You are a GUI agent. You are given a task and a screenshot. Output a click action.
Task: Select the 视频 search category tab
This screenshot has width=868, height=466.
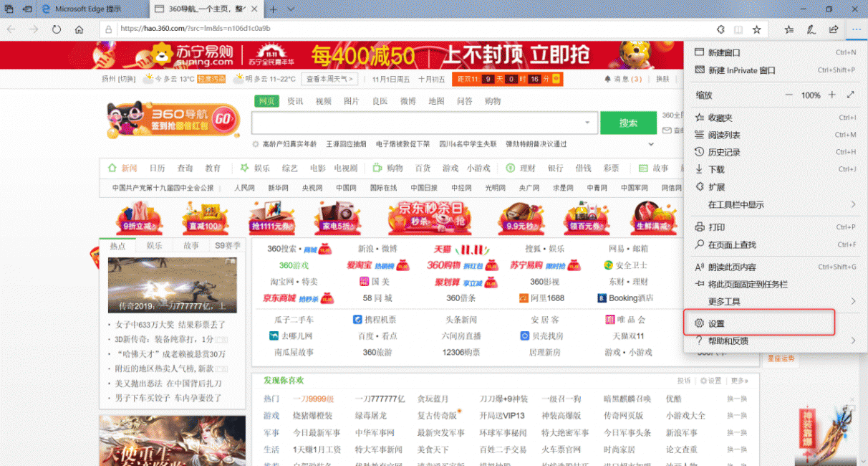(324, 101)
